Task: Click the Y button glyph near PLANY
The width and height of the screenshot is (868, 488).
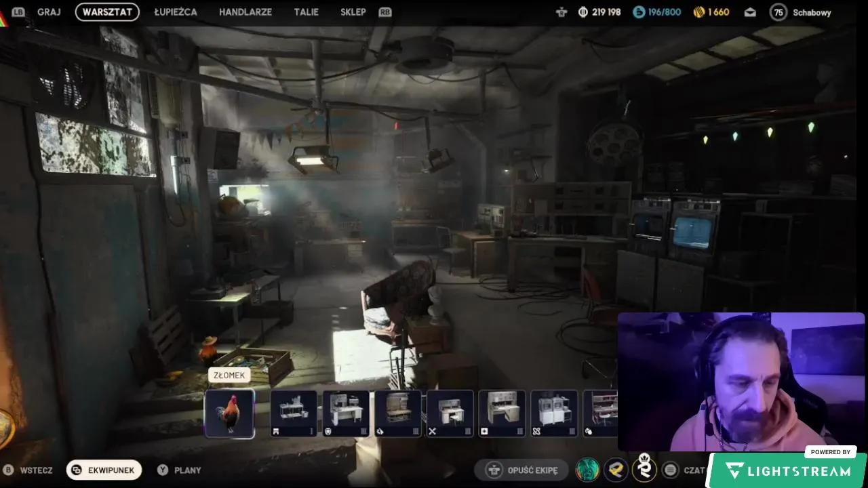Action: pos(163,470)
